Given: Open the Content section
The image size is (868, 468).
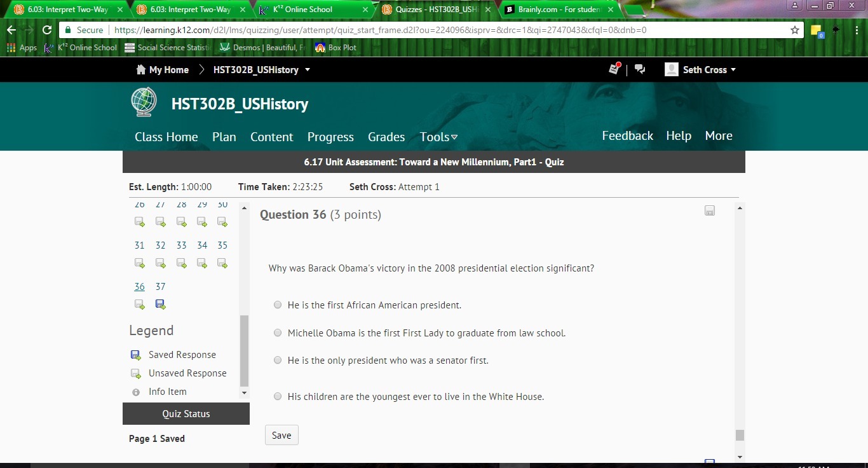Looking at the screenshot, I should click(272, 137).
